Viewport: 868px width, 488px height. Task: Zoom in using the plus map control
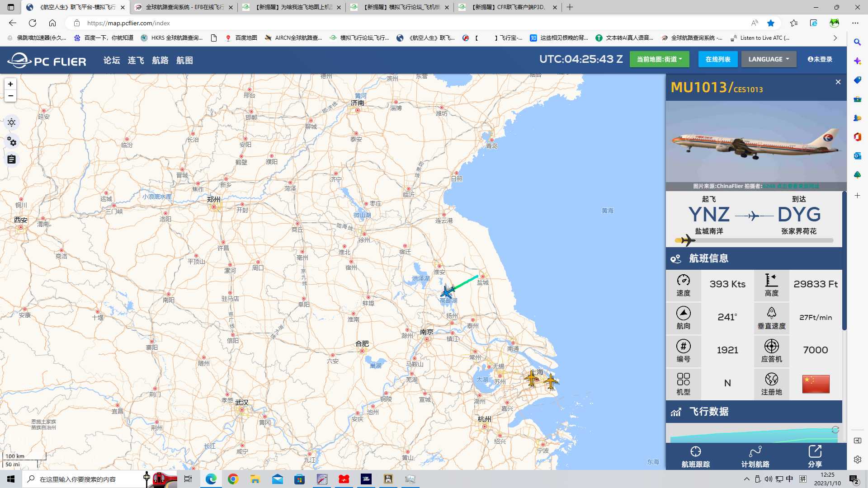click(x=10, y=84)
